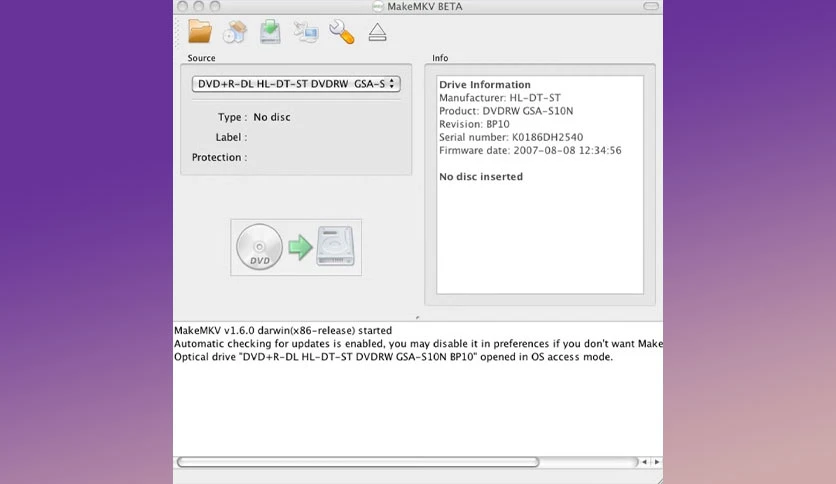Click the 'MakeMKV BETA' window title
This screenshot has width=836, height=484.
pos(424,6)
